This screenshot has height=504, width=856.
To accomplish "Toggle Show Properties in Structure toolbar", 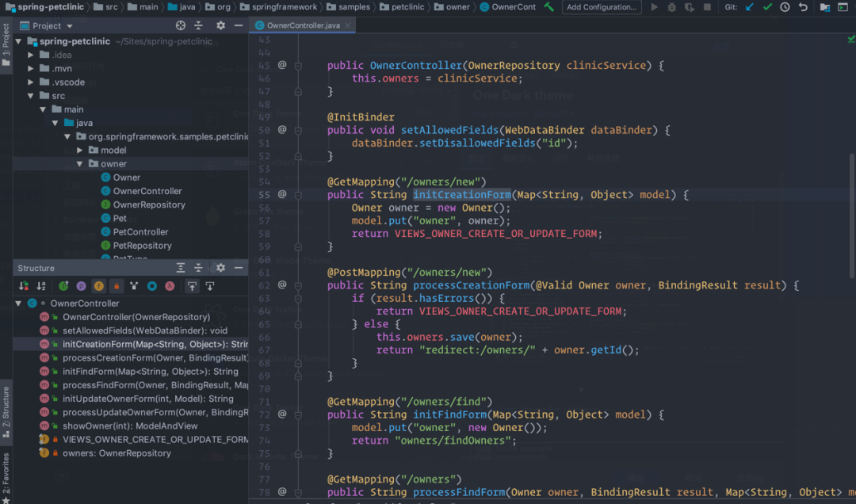I will coord(81,285).
